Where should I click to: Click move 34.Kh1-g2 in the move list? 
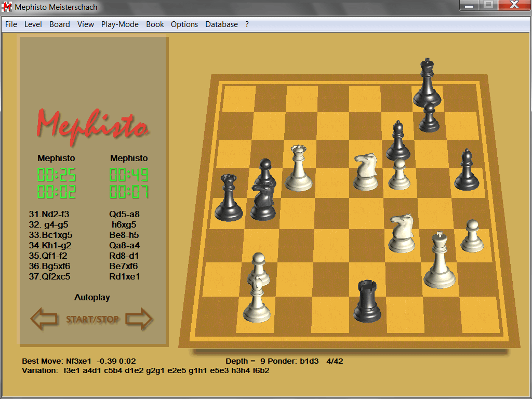[50, 245]
